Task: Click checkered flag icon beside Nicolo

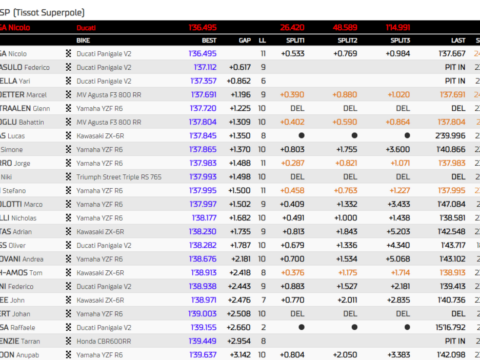Action: click(68, 53)
